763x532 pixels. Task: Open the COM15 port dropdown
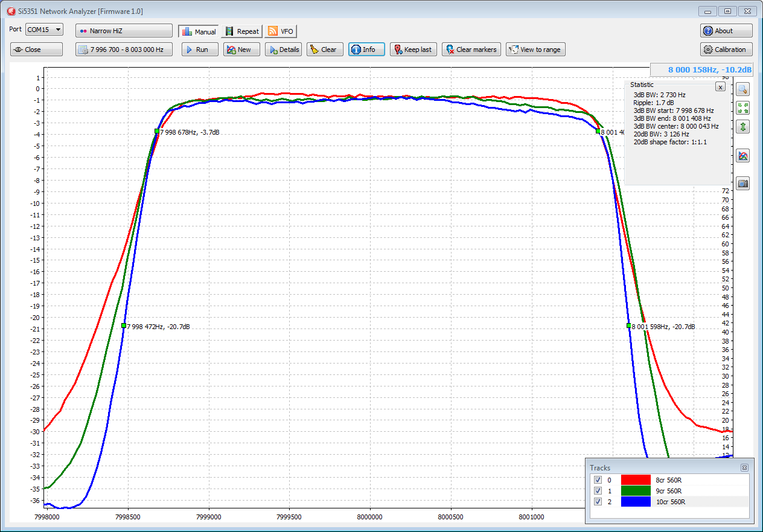point(44,30)
